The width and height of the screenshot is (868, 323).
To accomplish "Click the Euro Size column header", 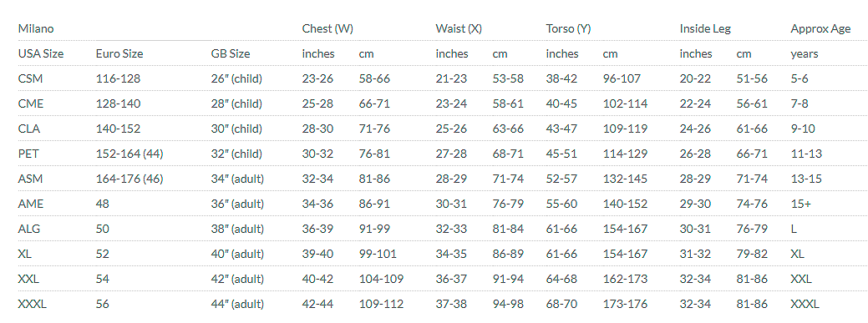I will [119, 53].
